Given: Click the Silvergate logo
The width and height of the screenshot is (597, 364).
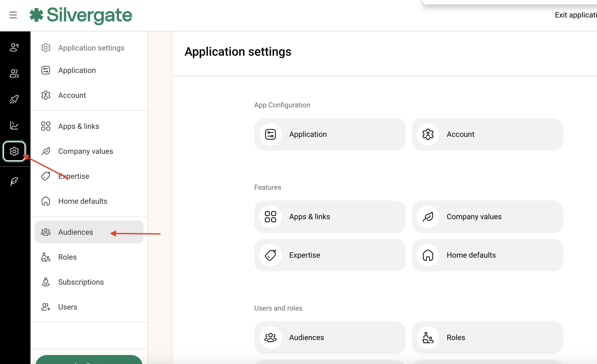Looking at the screenshot, I should [81, 15].
